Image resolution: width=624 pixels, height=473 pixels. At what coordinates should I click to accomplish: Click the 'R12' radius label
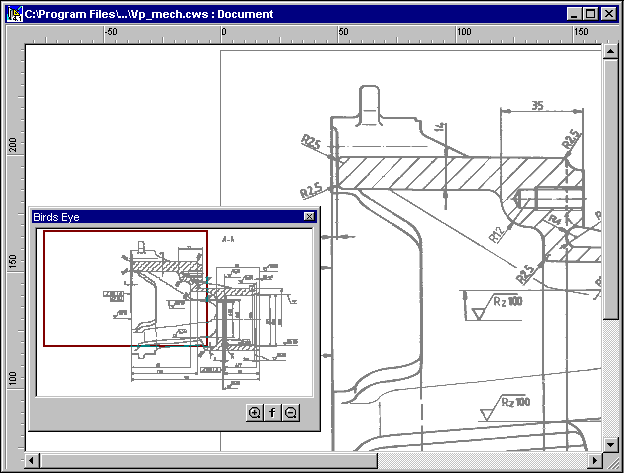pyautogui.click(x=496, y=234)
